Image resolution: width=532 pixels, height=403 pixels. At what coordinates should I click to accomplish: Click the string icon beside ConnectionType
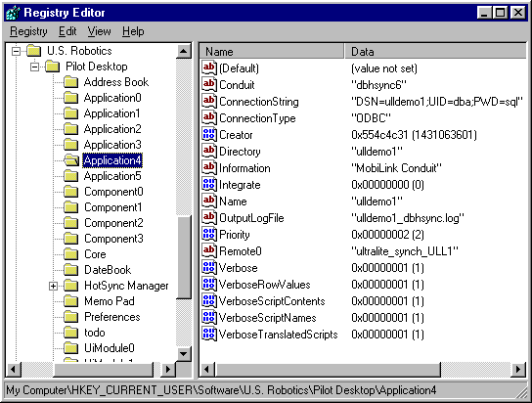[209, 117]
